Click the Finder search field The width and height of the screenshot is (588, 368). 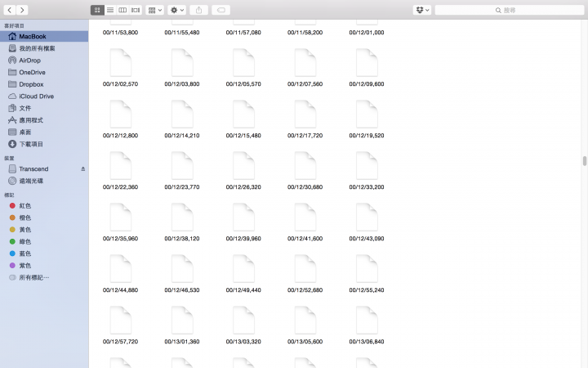point(510,10)
